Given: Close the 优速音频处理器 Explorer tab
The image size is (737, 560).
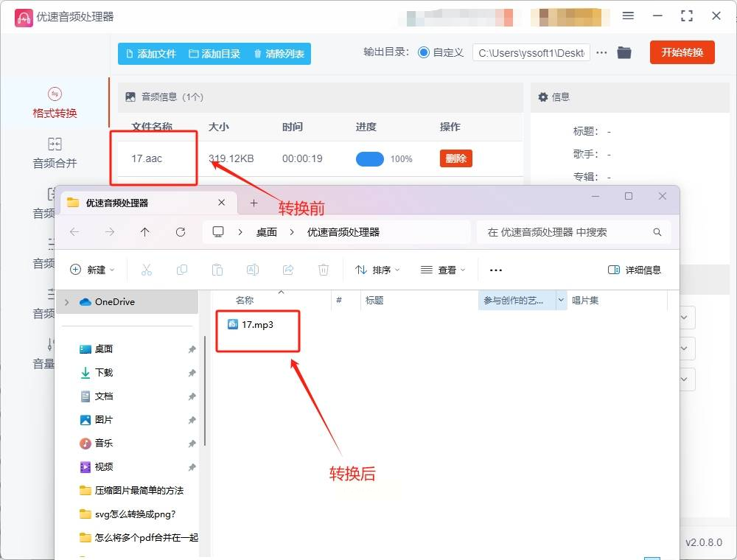Looking at the screenshot, I should pyautogui.click(x=221, y=203).
